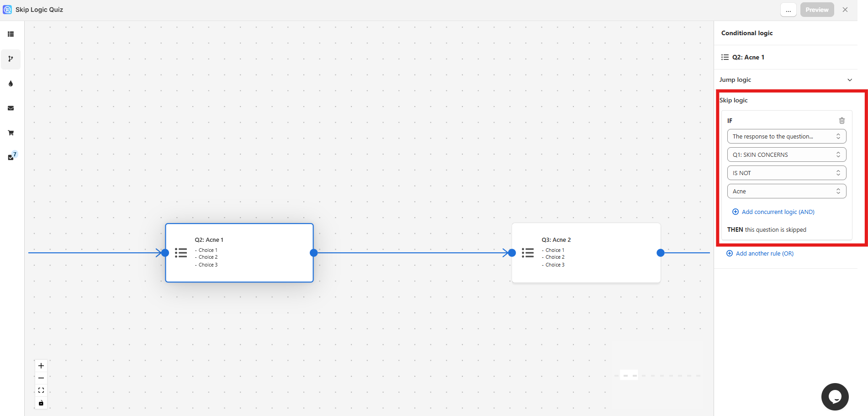This screenshot has width=868, height=416.
Task: Click the output connector dot of Q2 node
Action: point(313,253)
